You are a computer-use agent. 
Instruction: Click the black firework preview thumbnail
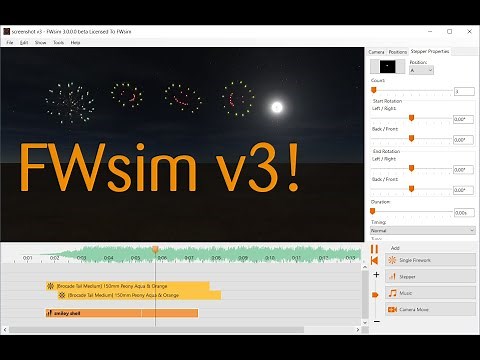coord(387,66)
